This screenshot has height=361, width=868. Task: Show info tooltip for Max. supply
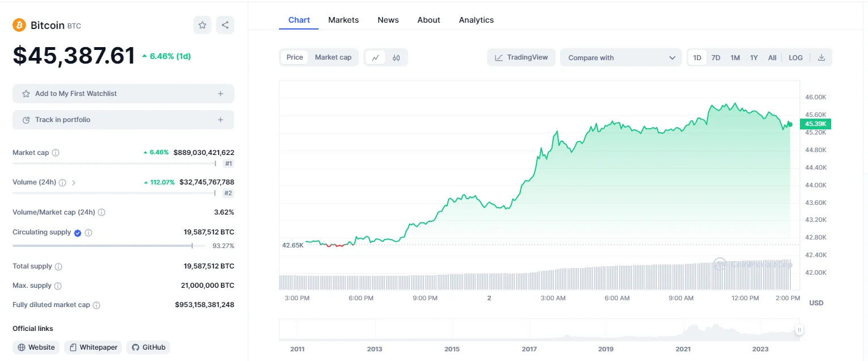(58, 286)
